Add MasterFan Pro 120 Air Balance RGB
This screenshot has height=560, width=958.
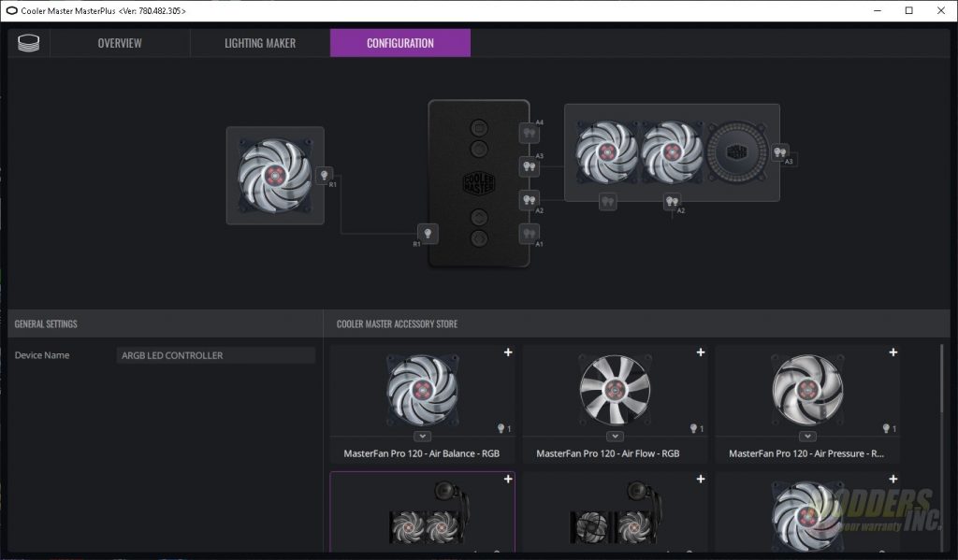tap(508, 352)
